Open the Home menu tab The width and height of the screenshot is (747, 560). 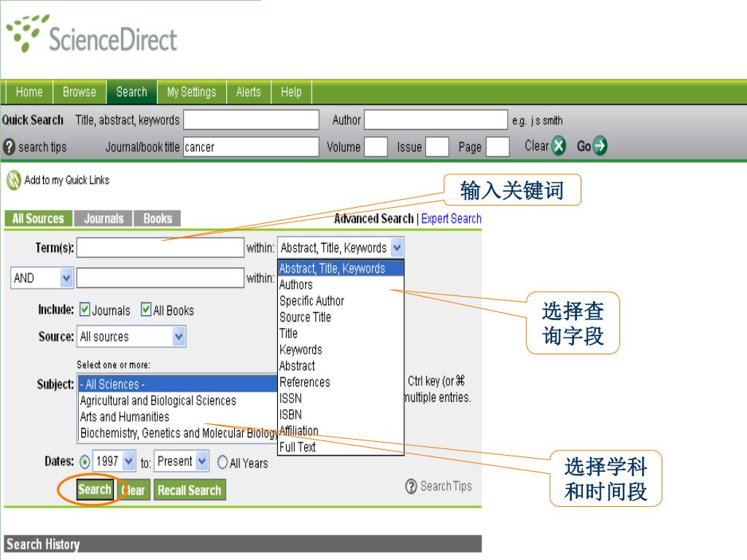pyautogui.click(x=29, y=92)
